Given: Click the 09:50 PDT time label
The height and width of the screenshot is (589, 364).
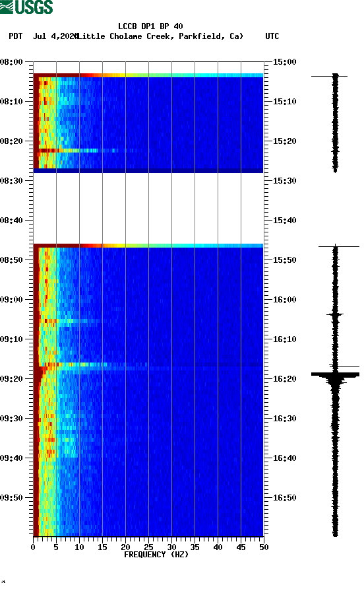Looking at the screenshot, I should pyautogui.click(x=12, y=498).
